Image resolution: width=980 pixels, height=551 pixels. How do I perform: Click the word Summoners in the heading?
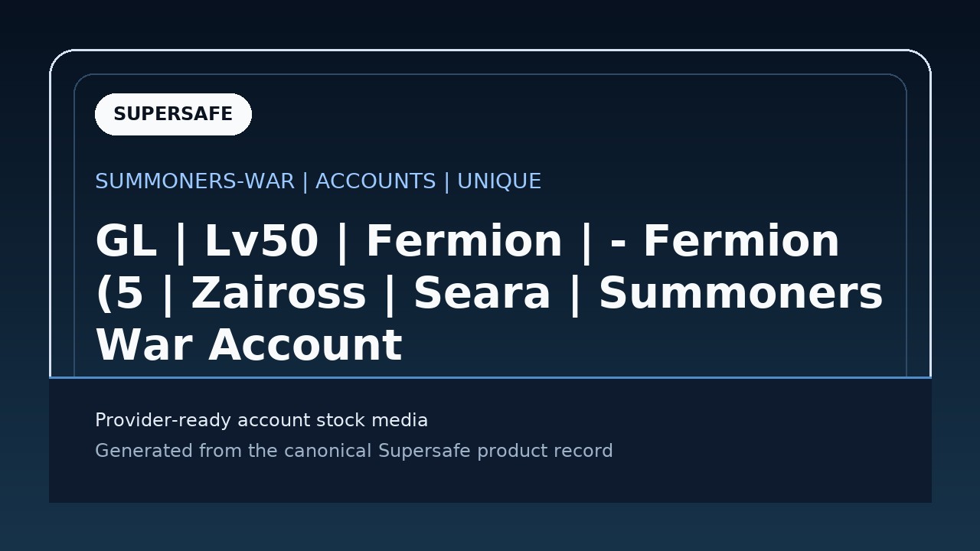pos(740,294)
